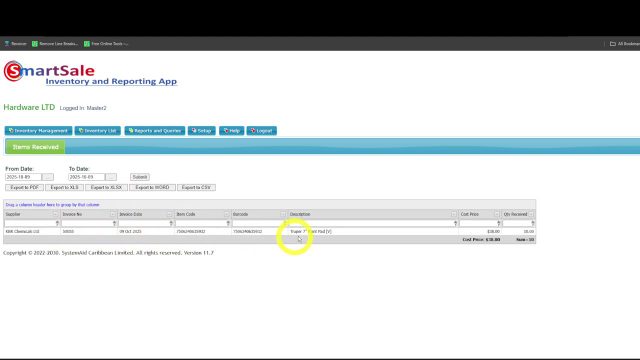The height and width of the screenshot is (360, 640).
Task: Open the Inventory List menu
Action: click(x=98, y=131)
